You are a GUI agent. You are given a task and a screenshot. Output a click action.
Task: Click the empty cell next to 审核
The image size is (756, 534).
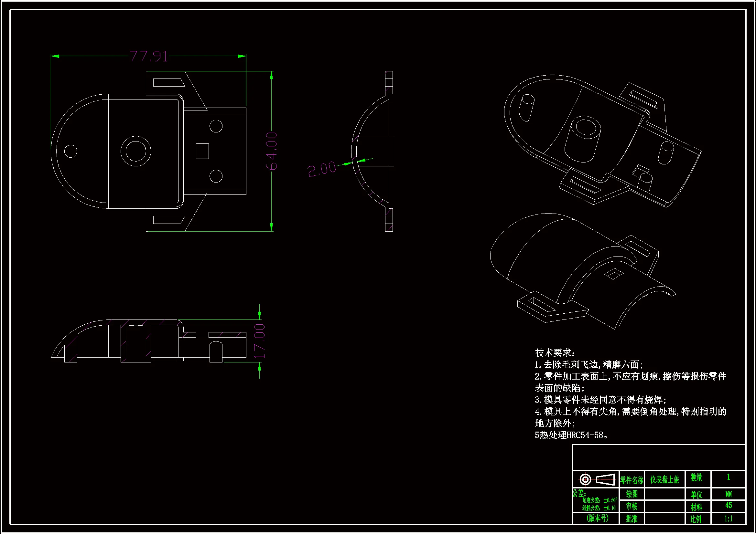point(664,506)
